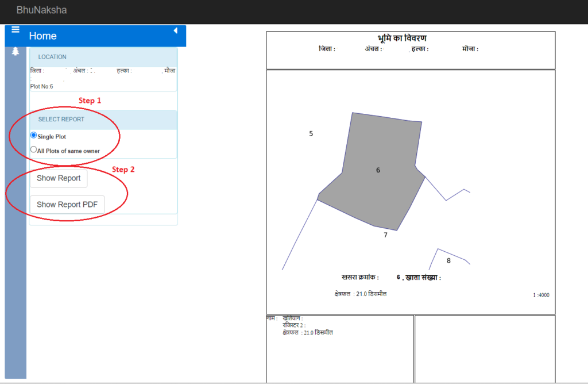Viewport: 588px width, 384px height.
Task: Collapse the Home panel with the arrow
Action: (x=175, y=30)
